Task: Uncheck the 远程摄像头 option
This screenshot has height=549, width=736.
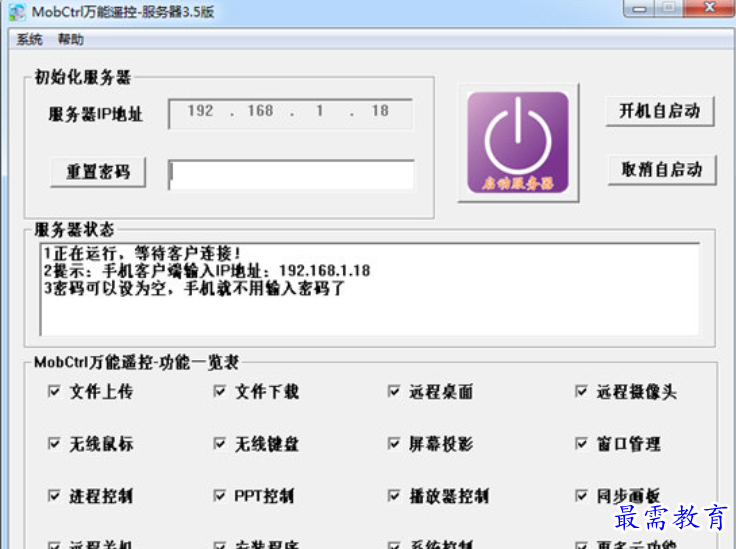Action: [x=581, y=391]
